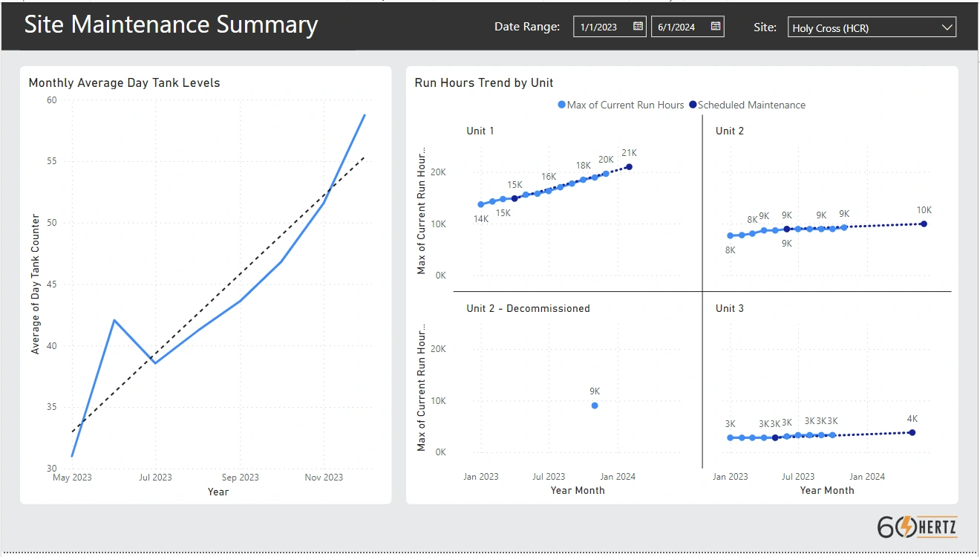Click the Scheduled Maintenance legend marker

[693, 105]
